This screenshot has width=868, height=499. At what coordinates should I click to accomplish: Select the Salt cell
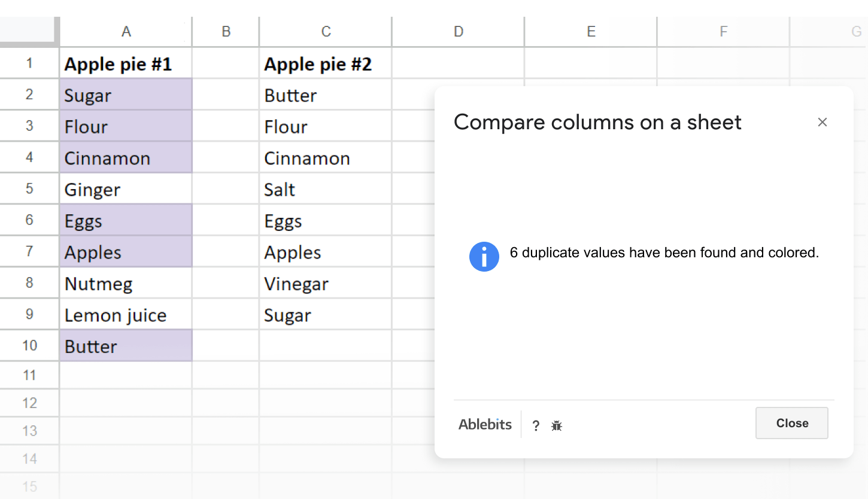tap(325, 190)
